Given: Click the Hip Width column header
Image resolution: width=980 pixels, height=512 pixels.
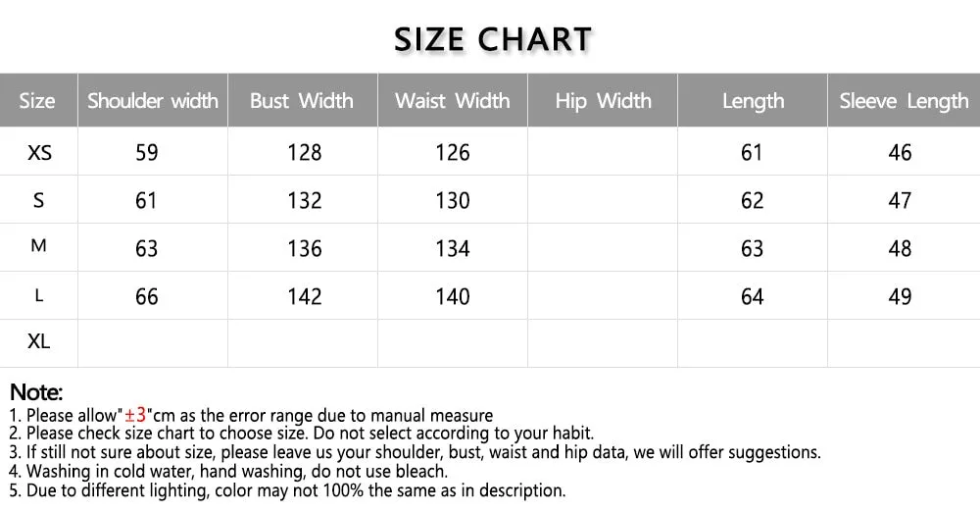Looking at the screenshot, I should (603, 101).
